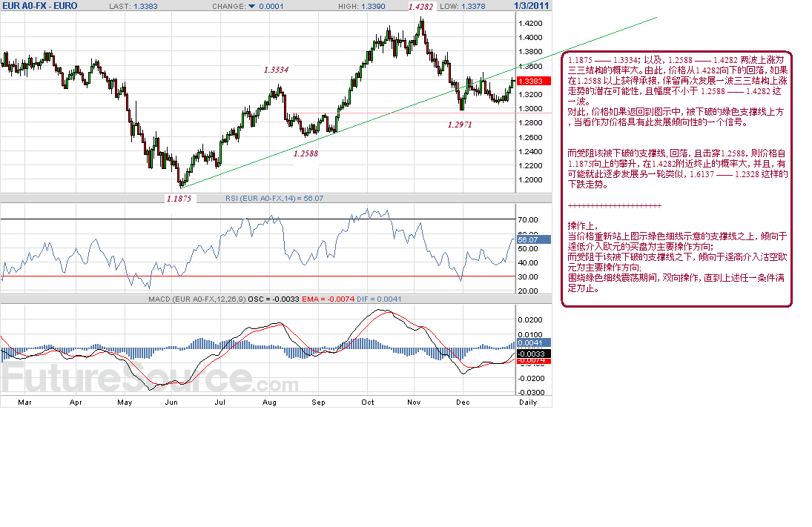The height and width of the screenshot is (527, 812).
Task: Click the OSC = -0.0033 readout
Action: click(x=274, y=299)
